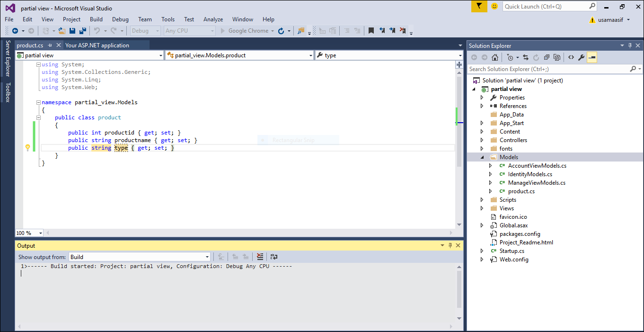Click Collapse All icon in Solution Explorer
This screenshot has height=332, width=644.
(x=547, y=57)
